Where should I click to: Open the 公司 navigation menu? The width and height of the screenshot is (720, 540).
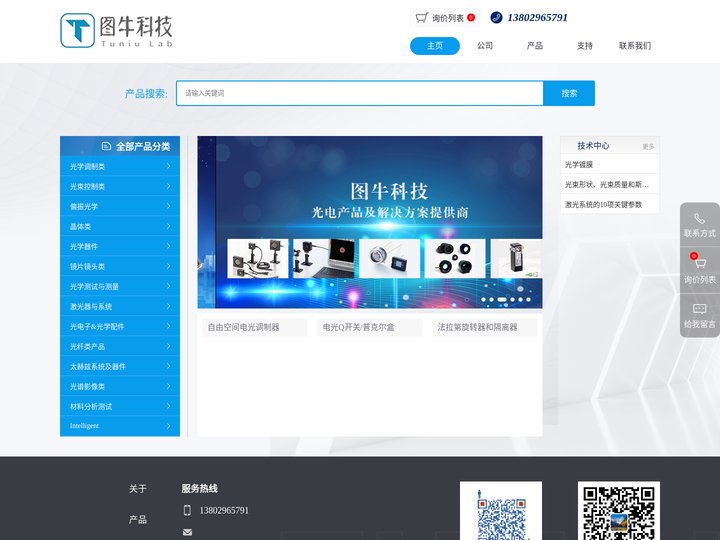pyautogui.click(x=485, y=46)
